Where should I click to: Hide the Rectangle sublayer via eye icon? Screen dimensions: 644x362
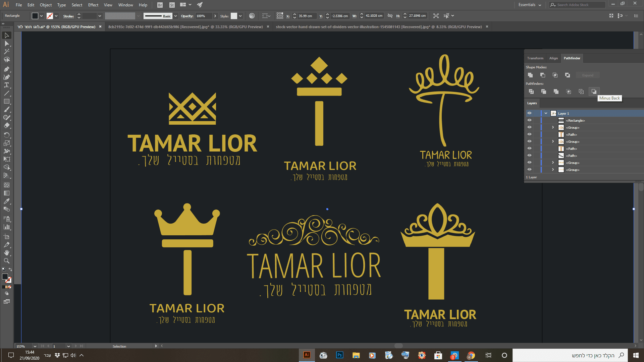[529, 120]
